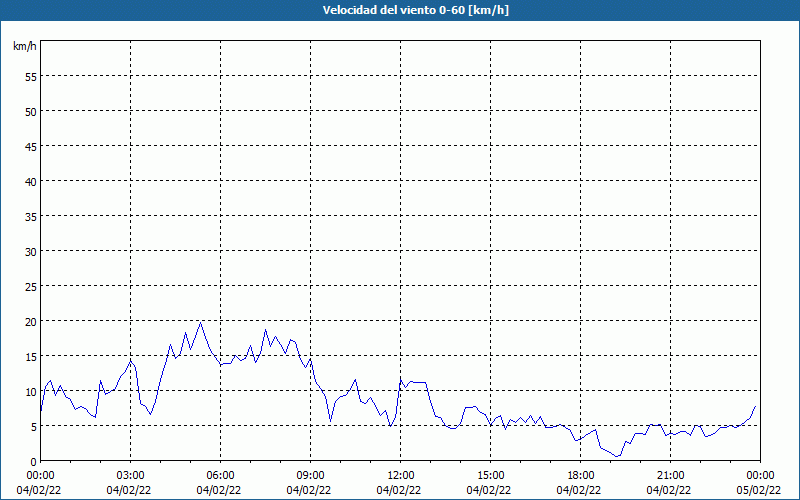
Task: Click the y-axis value '45'
Action: (x=31, y=146)
